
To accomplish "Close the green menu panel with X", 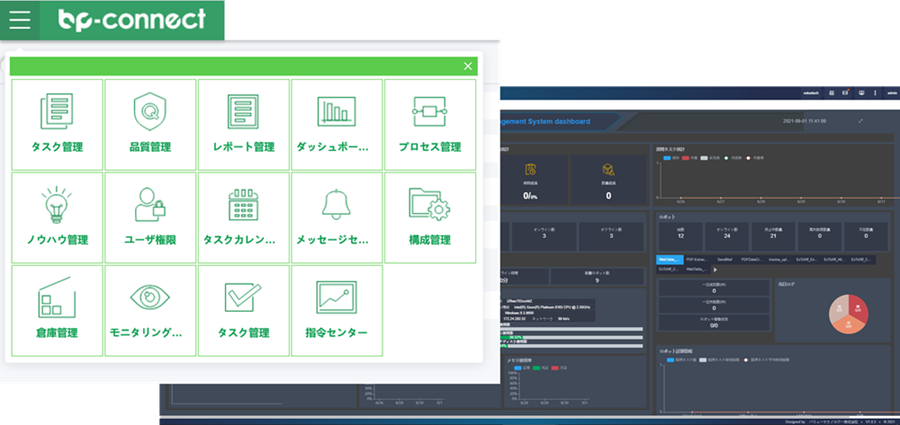I will pos(467,66).
